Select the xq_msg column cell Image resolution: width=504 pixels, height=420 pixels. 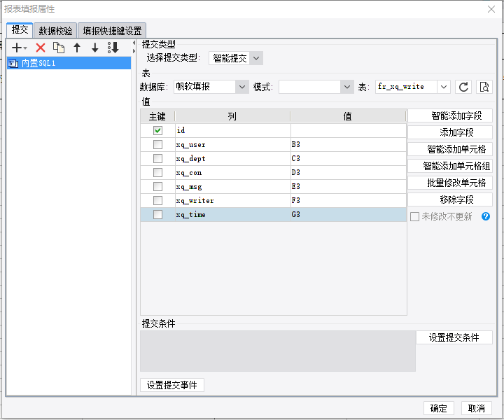click(232, 186)
